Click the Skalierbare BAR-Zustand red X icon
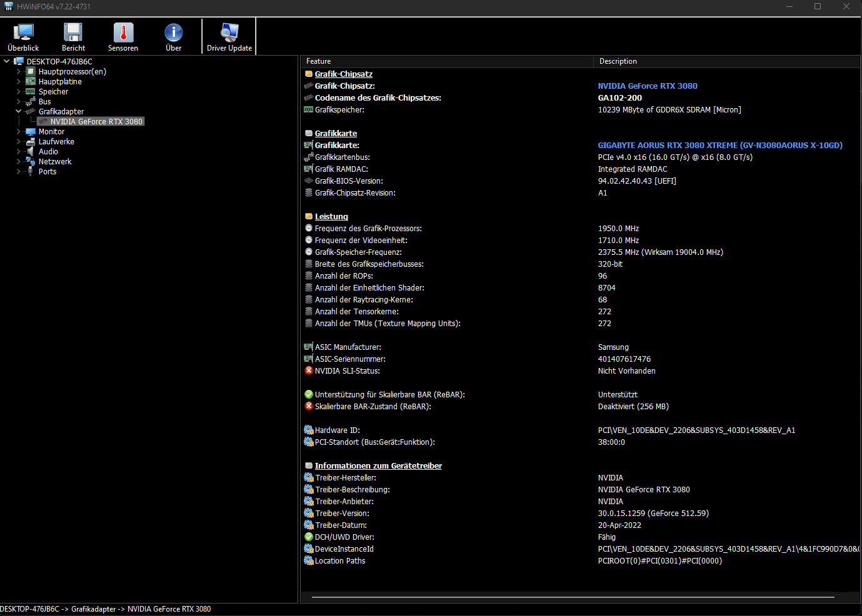Image resolution: width=862 pixels, height=616 pixels. coord(309,406)
